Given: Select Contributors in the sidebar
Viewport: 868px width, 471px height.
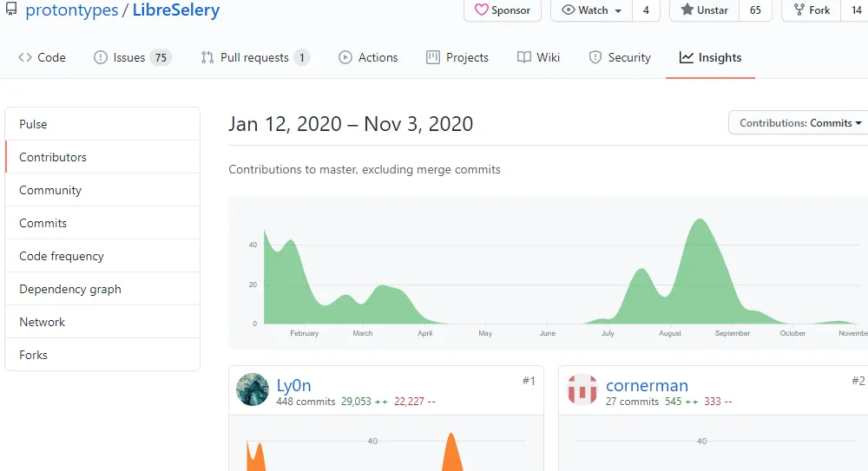Looking at the screenshot, I should point(102,157).
